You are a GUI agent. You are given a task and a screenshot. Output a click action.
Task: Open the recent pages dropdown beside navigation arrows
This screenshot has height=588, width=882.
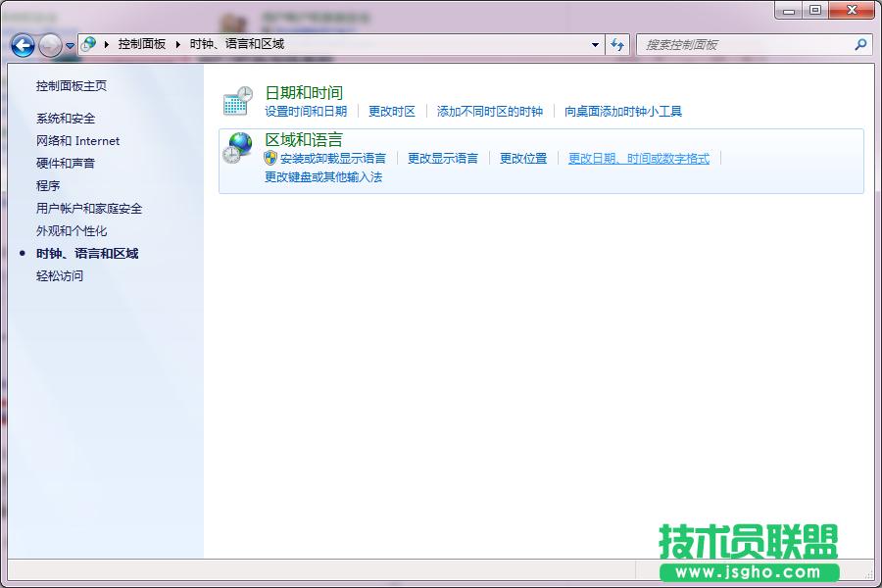coord(69,45)
